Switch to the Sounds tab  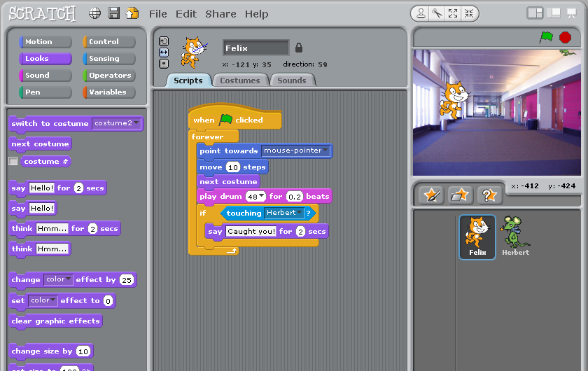tap(292, 80)
